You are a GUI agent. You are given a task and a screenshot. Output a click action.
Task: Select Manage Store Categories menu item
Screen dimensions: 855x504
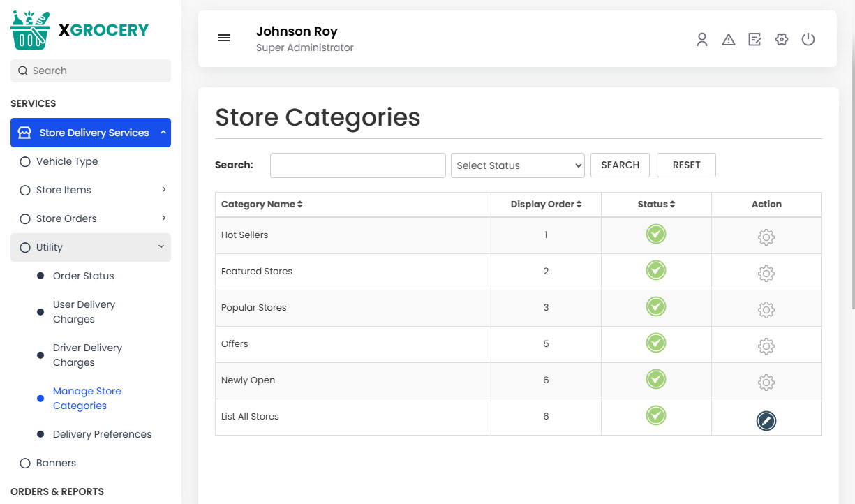tap(87, 398)
